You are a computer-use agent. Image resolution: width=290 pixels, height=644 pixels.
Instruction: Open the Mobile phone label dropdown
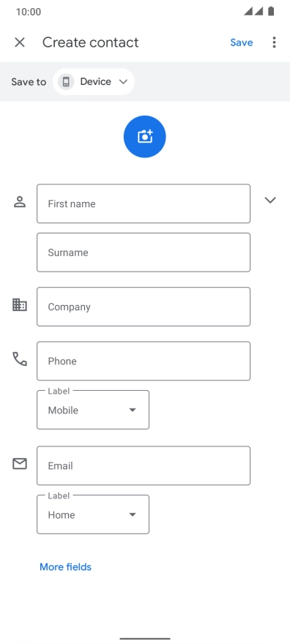coord(93,410)
